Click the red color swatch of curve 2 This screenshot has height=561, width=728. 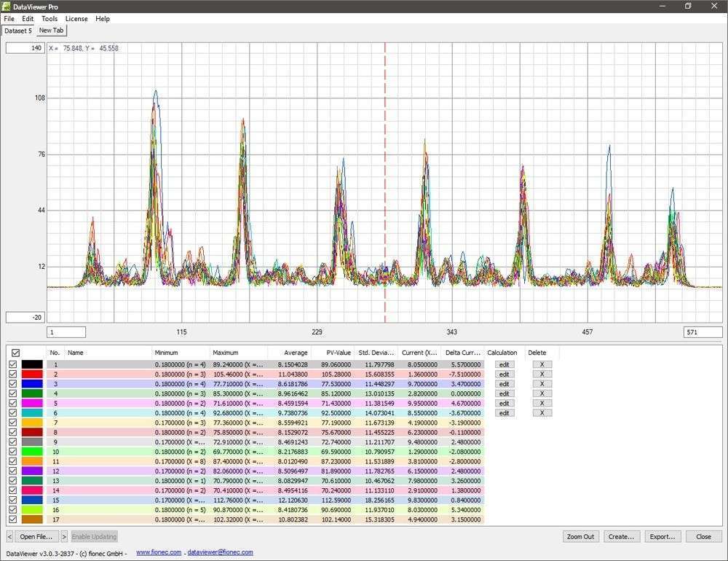pos(32,374)
